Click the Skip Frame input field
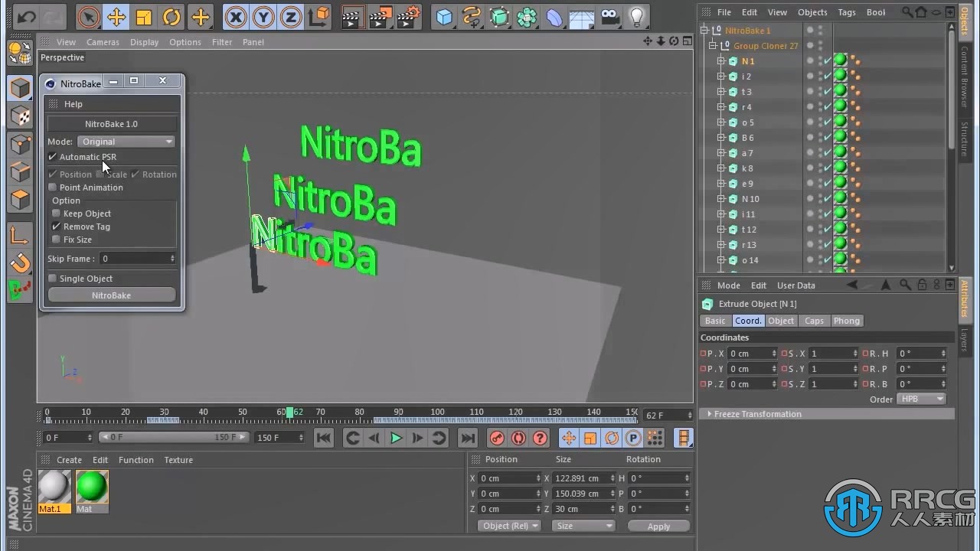Screen dimensions: 980x551 point(138,259)
